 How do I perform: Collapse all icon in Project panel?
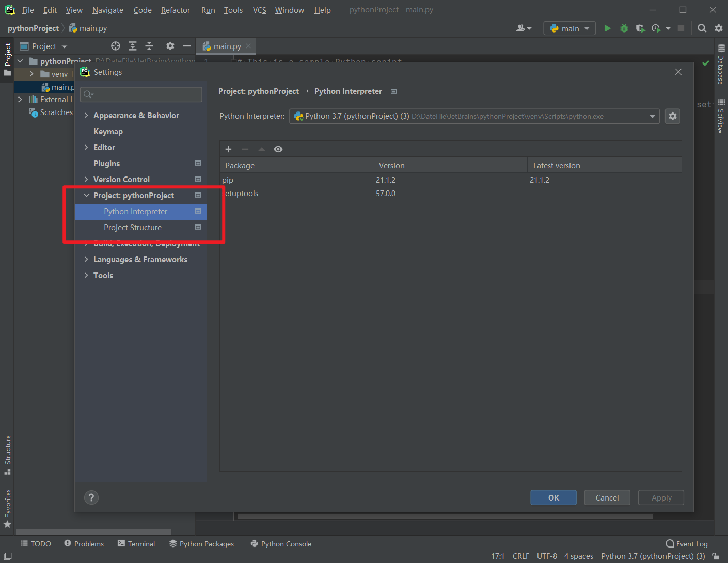click(x=149, y=46)
